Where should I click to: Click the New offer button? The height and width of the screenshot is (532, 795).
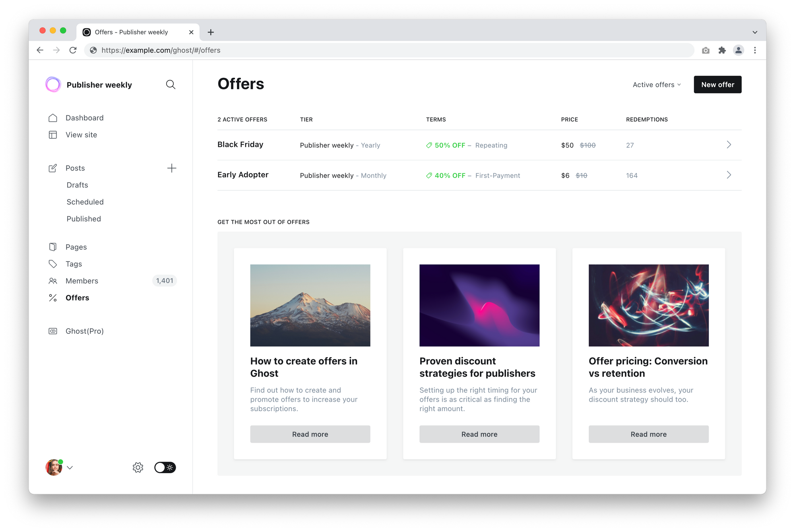pos(717,85)
